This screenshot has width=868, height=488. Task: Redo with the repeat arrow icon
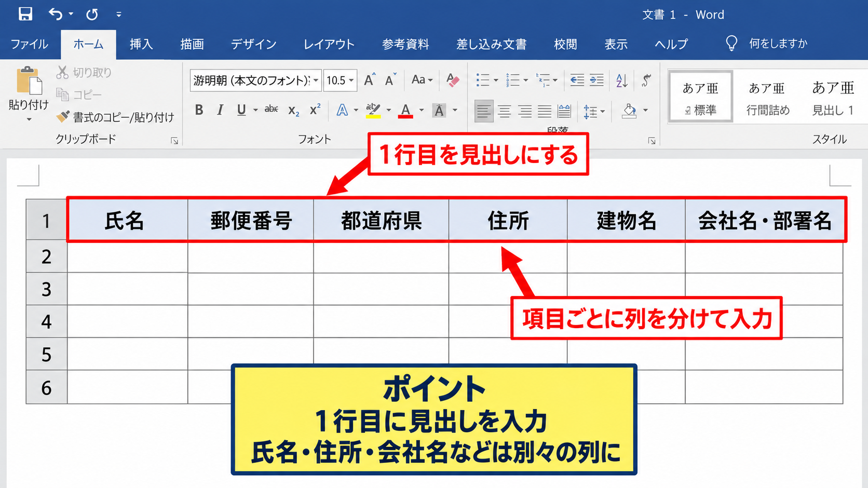tap(92, 14)
